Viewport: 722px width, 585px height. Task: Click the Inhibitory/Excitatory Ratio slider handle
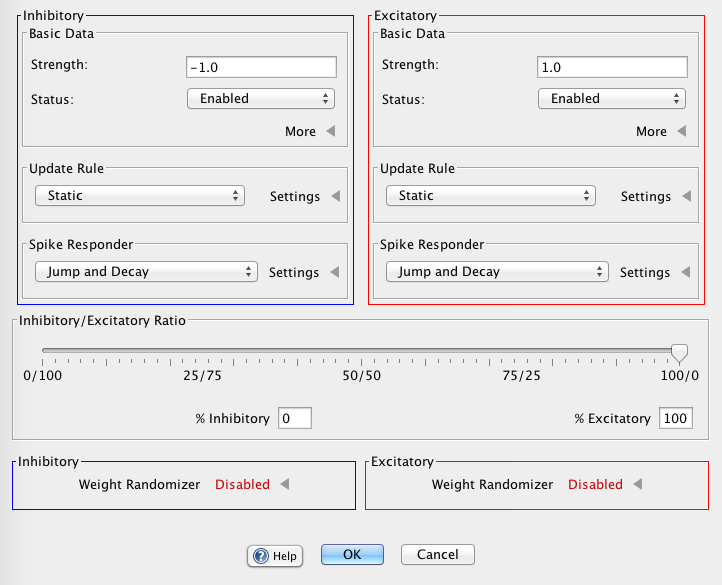(679, 353)
